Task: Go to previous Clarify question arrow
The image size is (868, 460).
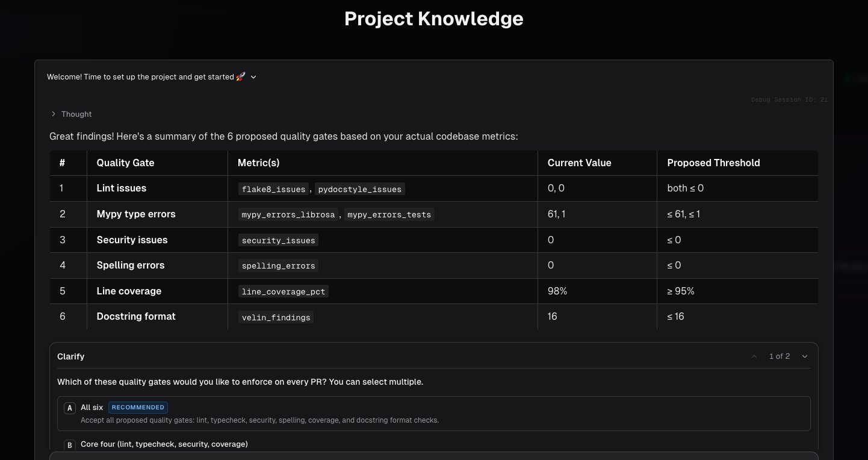Action: [x=754, y=356]
